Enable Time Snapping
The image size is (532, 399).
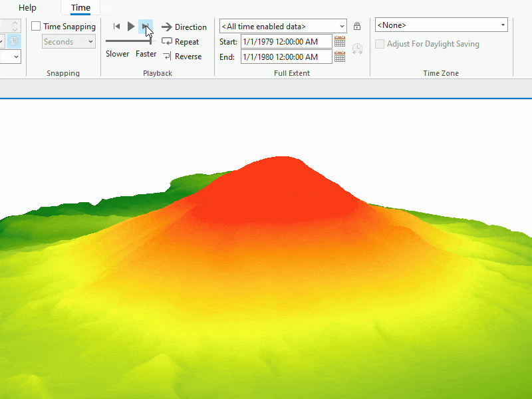[x=37, y=26]
